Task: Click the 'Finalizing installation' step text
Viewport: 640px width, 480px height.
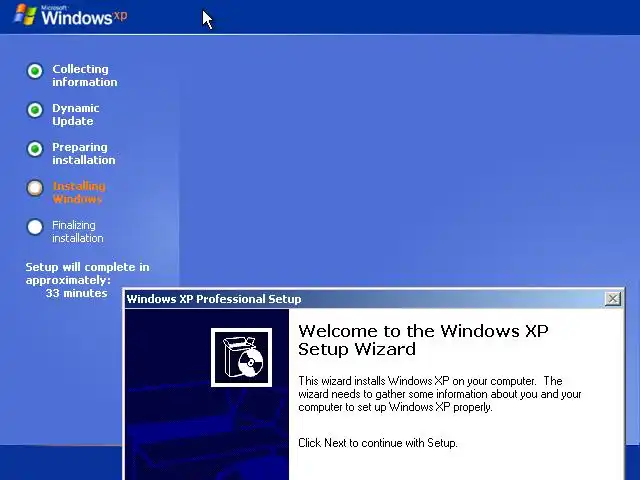Action: click(78, 231)
